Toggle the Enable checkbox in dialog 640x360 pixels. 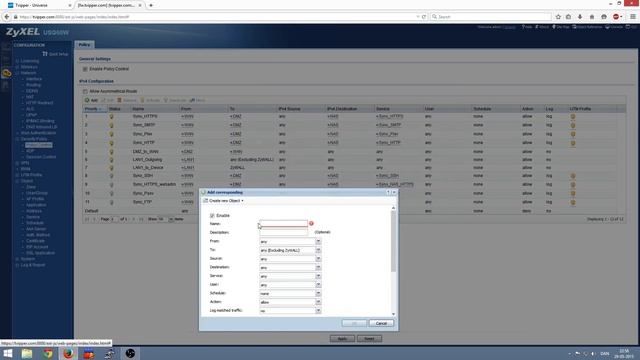212,216
